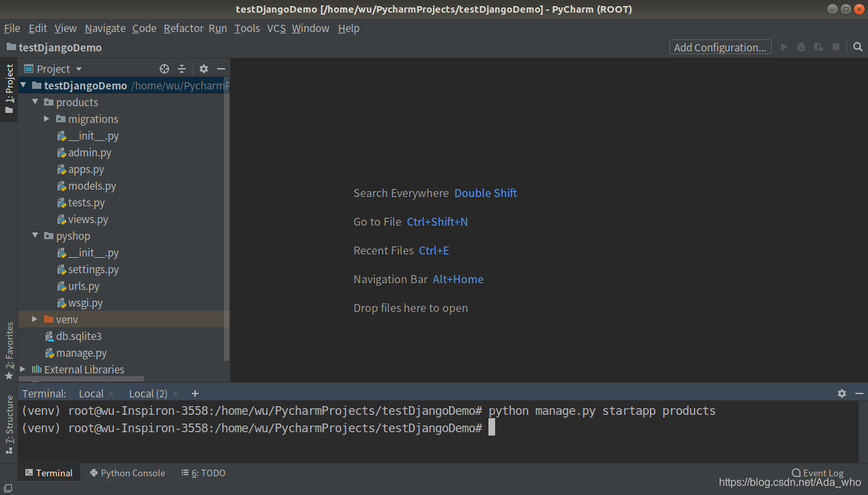Open the Code menu
This screenshot has width=868, height=495.
(144, 28)
